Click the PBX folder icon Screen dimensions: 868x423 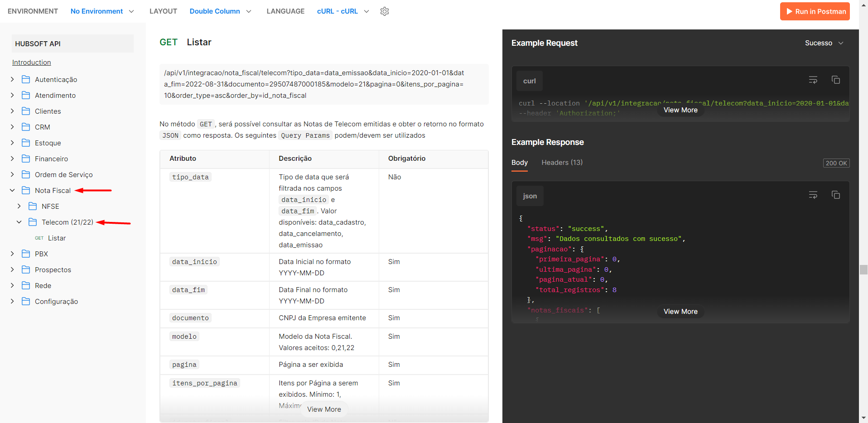26,254
